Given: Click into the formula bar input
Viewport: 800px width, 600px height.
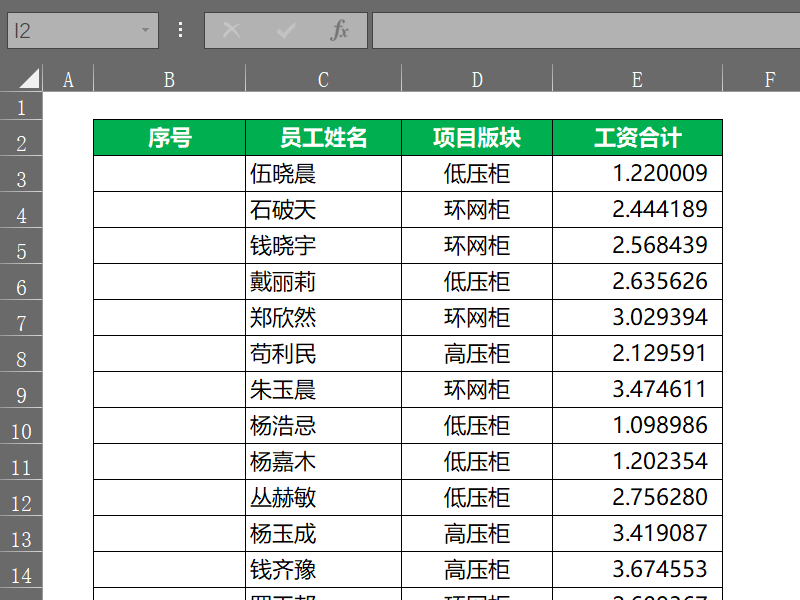Looking at the screenshot, I should (586, 31).
